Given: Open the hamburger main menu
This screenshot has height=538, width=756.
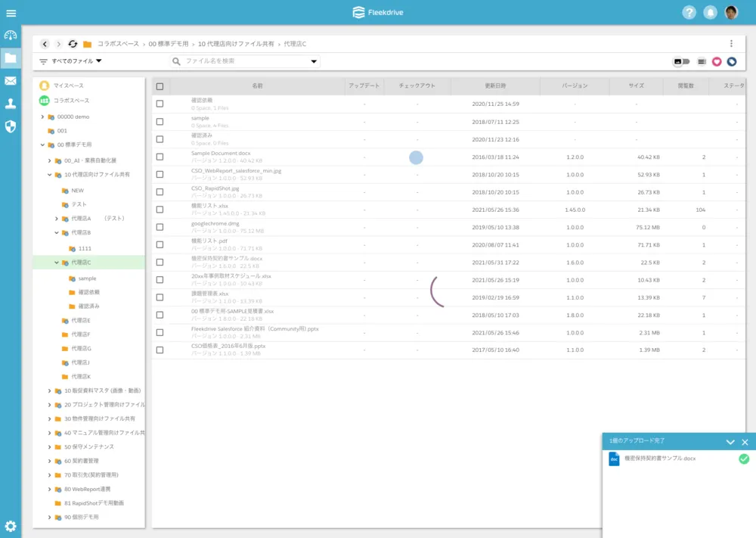Looking at the screenshot, I should coord(11,13).
